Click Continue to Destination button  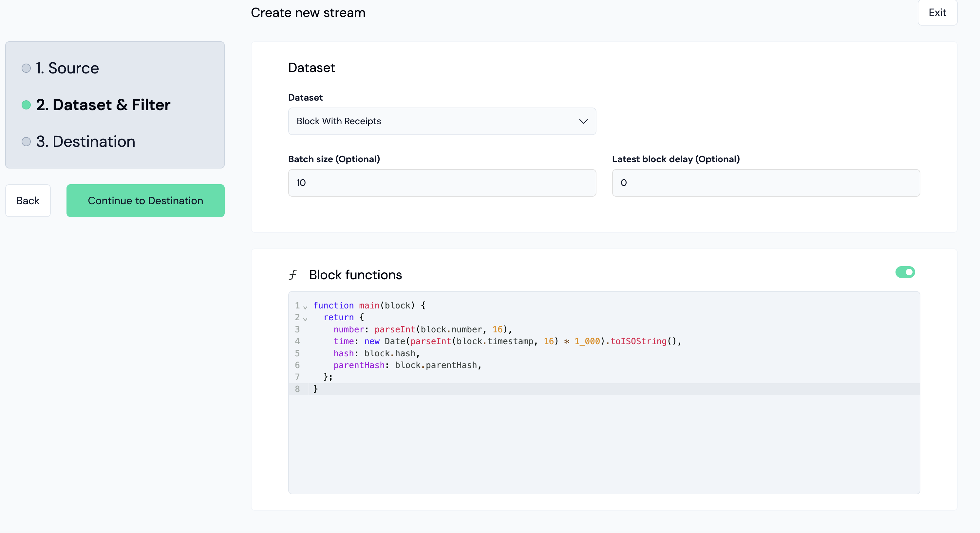[145, 201]
